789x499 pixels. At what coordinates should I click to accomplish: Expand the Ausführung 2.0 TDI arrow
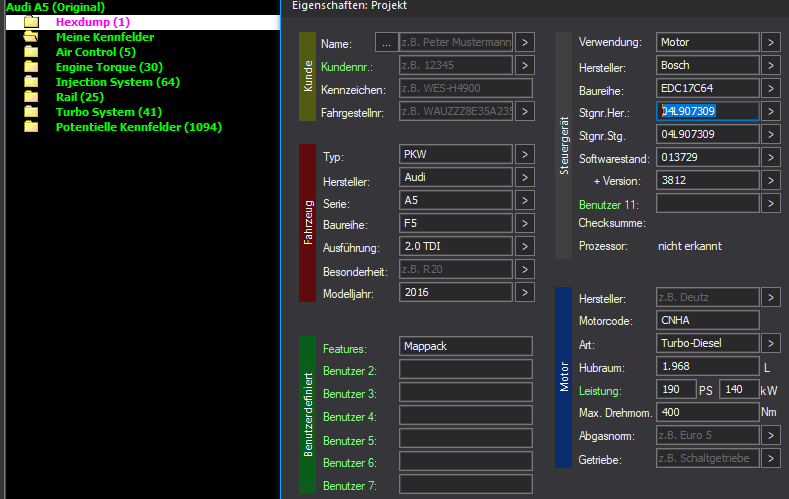click(525, 246)
